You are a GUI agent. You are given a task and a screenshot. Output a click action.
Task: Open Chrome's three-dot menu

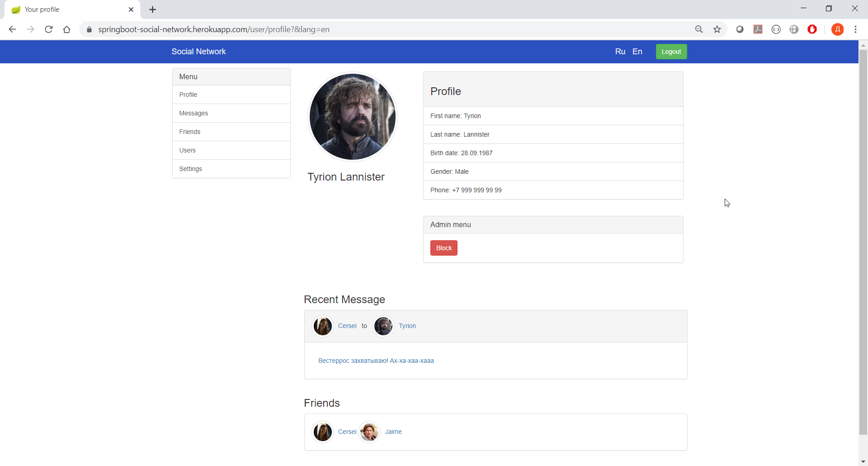(855, 29)
